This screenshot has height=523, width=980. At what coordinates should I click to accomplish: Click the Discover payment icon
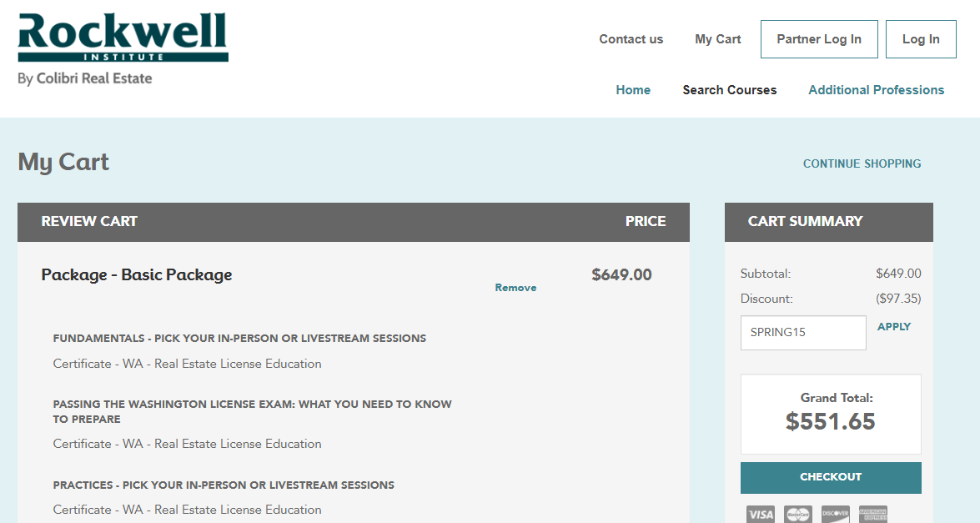pyautogui.click(x=834, y=514)
